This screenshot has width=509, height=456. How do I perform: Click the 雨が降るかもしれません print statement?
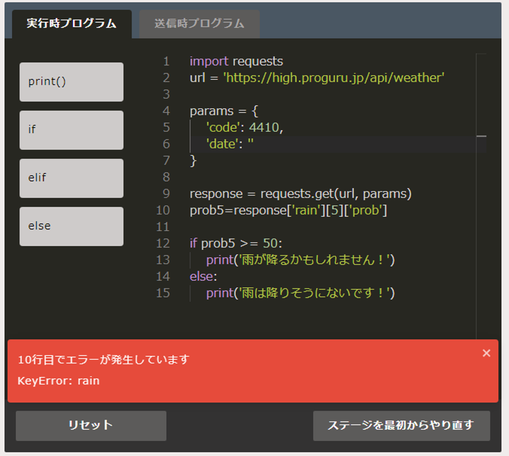tap(300, 260)
